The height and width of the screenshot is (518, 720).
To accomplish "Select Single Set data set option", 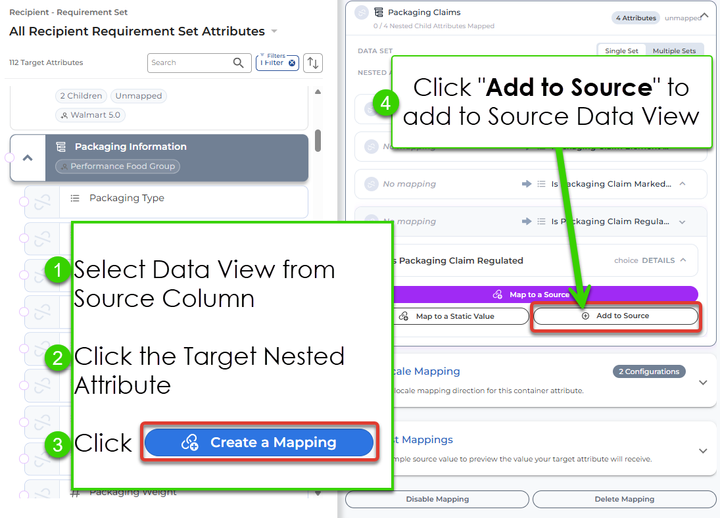I will 621,50.
